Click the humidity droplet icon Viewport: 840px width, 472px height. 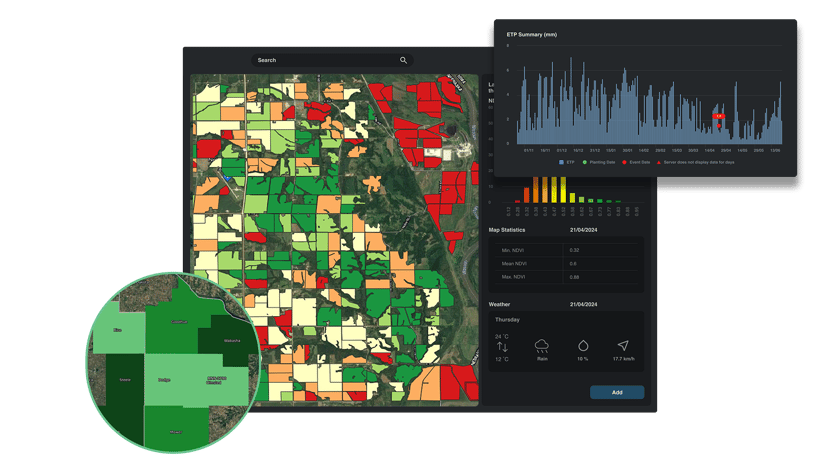coord(583,346)
